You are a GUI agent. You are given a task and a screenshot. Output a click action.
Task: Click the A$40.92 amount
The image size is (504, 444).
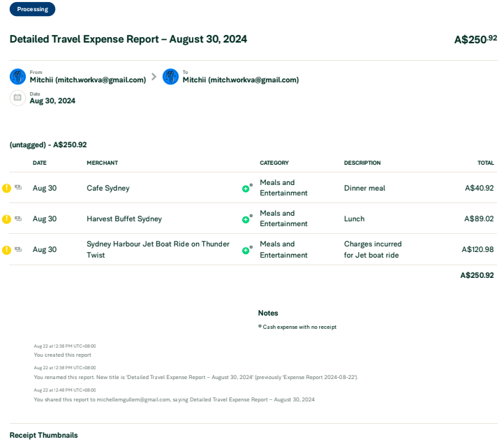click(x=480, y=188)
